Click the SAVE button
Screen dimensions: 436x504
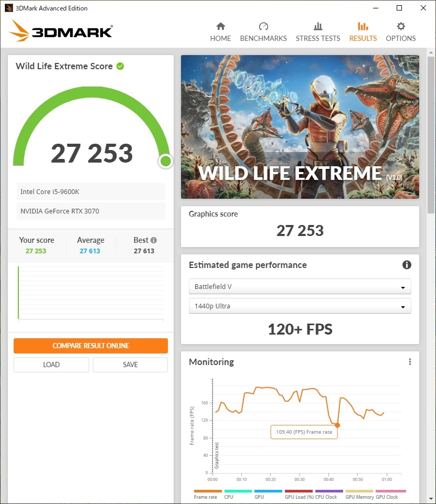pos(130,364)
